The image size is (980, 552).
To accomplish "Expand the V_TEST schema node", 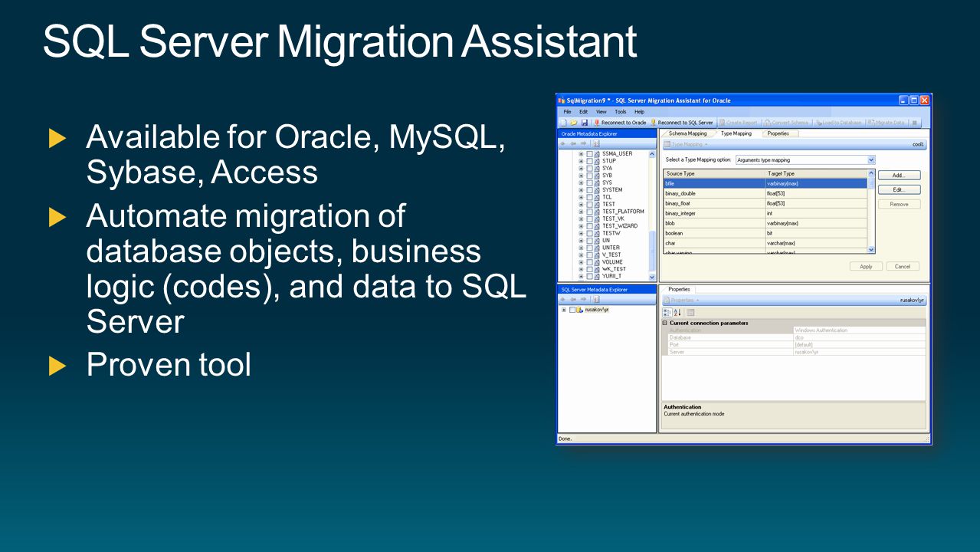I will coord(581,255).
